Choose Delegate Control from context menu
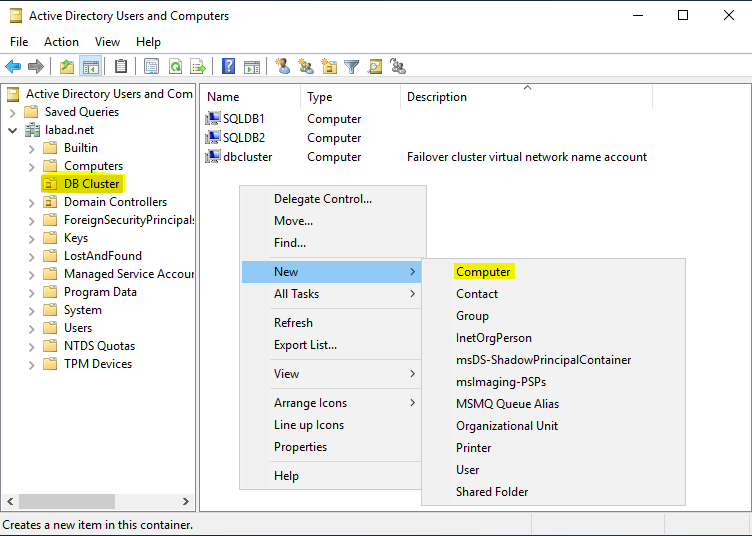 [333, 199]
